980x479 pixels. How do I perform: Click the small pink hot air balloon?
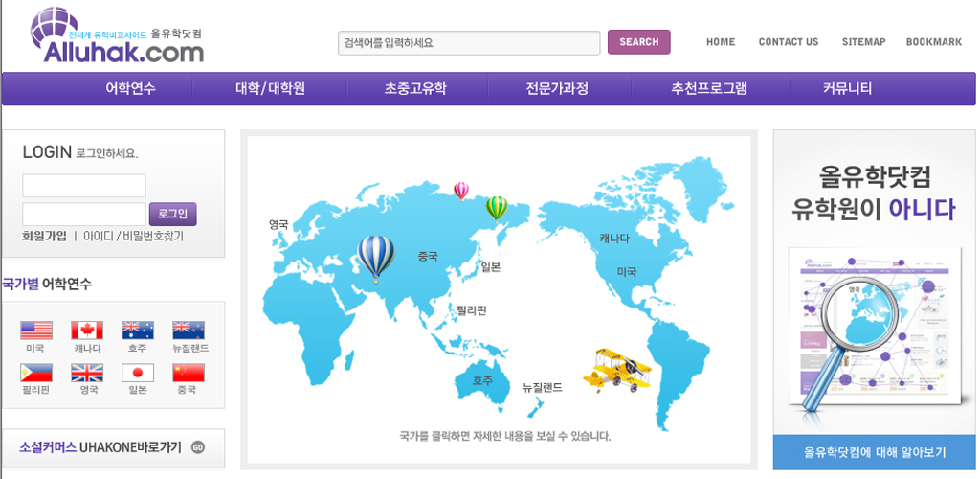click(461, 192)
